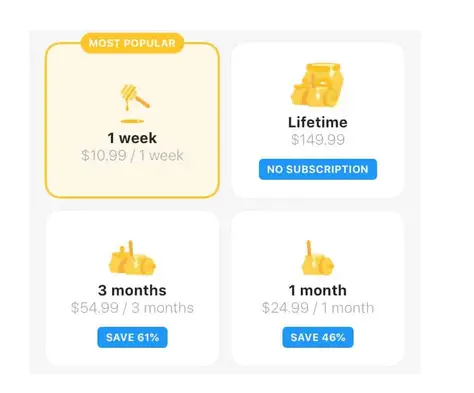Click the $149.99 lifetime price
This screenshot has height=393, width=474.
[318, 140]
